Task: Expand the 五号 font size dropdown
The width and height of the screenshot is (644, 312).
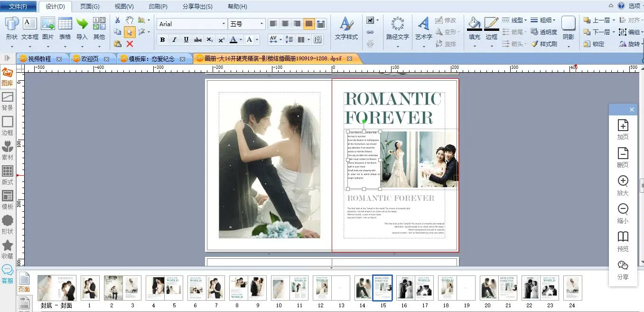Action: [261, 24]
